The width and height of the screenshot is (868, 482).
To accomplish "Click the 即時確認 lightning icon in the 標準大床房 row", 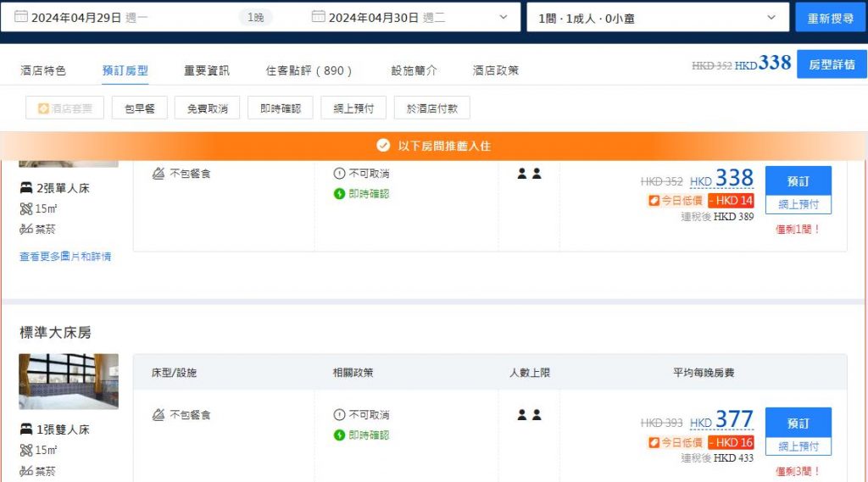I will click(x=339, y=435).
